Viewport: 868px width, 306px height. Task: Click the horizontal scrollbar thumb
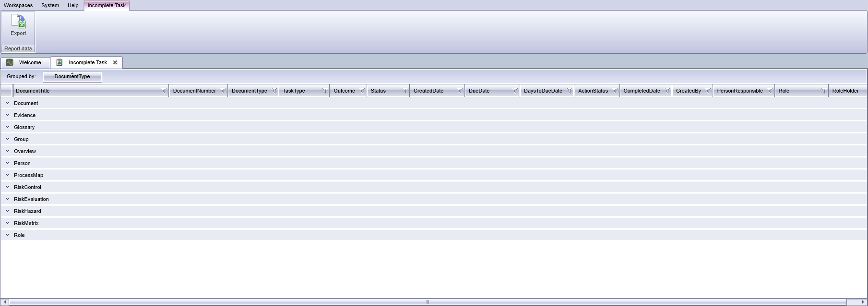pos(428,302)
